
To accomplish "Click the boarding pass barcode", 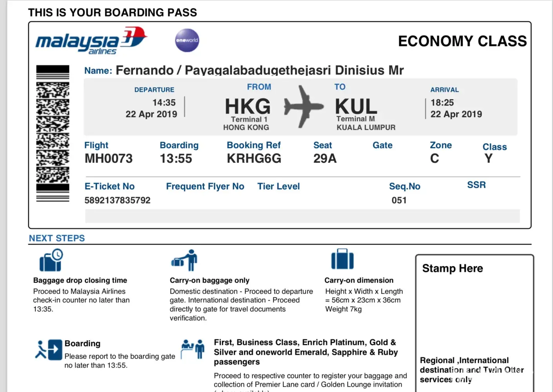I will [x=53, y=133].
